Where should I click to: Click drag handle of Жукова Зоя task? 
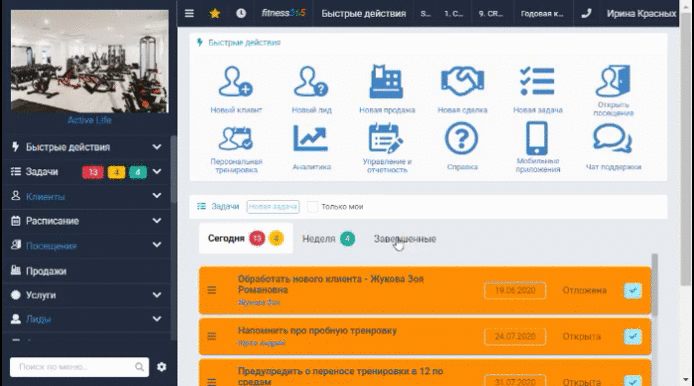(x=212, y=290)
